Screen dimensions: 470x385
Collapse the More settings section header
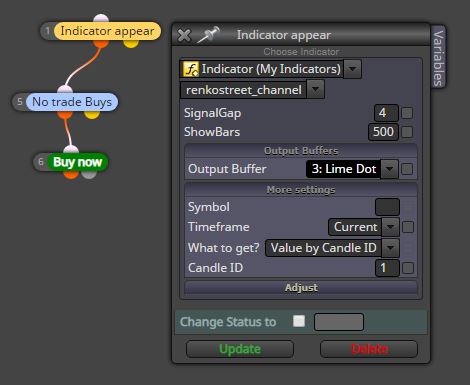[301, 190]
